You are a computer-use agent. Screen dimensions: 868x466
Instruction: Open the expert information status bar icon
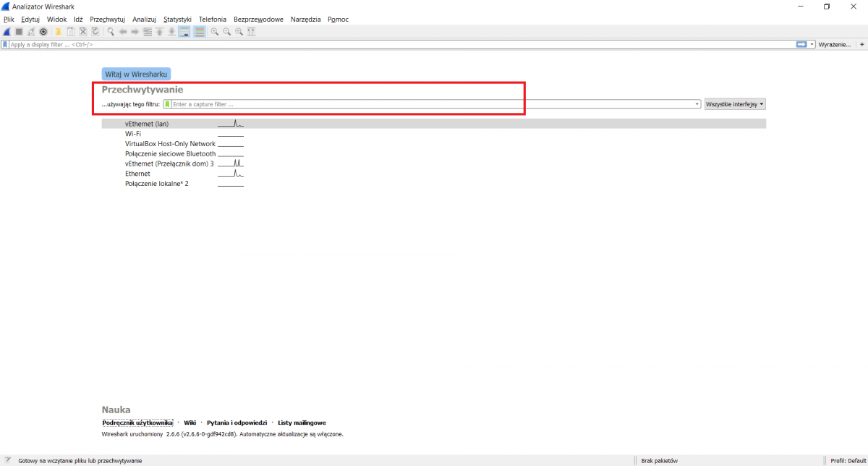coord(7,460)
